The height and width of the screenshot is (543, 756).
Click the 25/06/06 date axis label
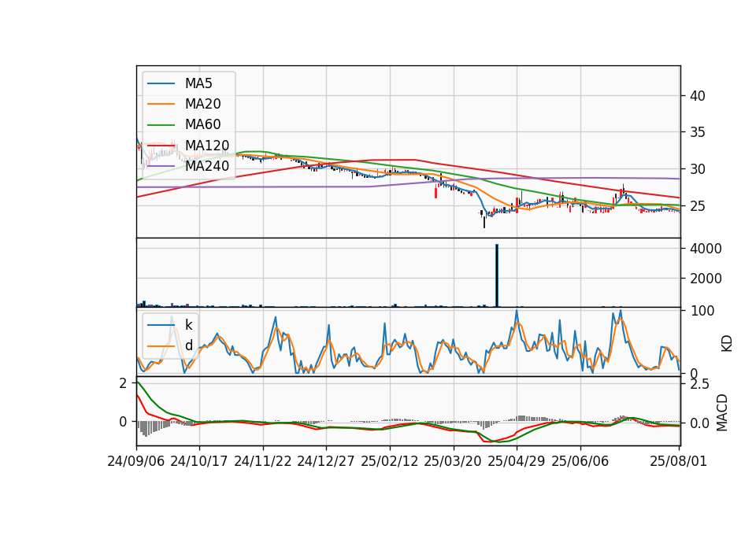[580, 461]
